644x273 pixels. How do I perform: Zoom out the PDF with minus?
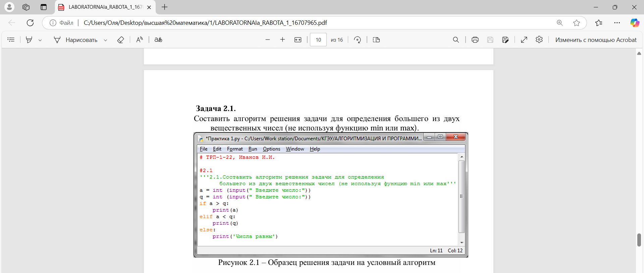point(268,40)
